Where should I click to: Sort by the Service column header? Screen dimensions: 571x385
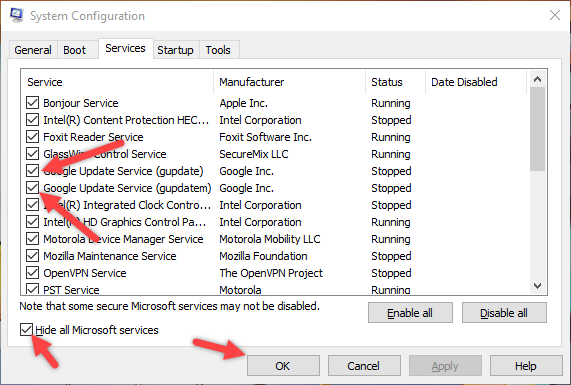(x=118, y=82)
